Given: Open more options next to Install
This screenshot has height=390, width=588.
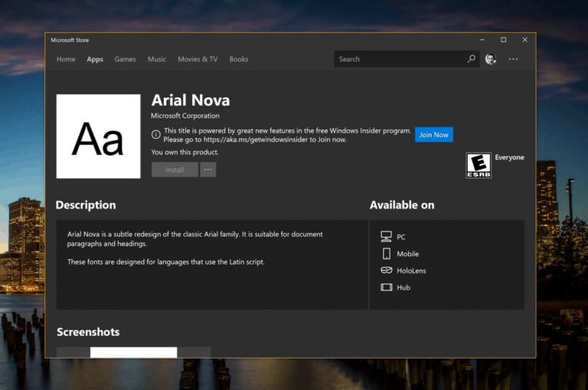Looking at the screenshot, I should click(208, 169).
